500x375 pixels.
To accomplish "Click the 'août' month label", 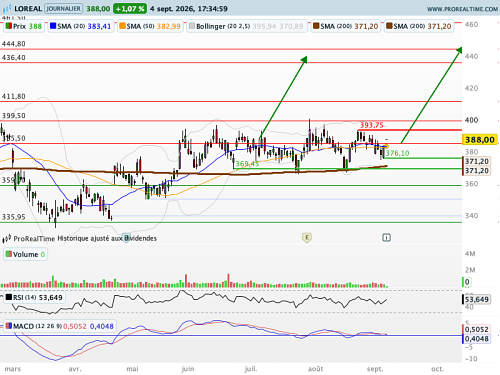I will pos(315,369).
